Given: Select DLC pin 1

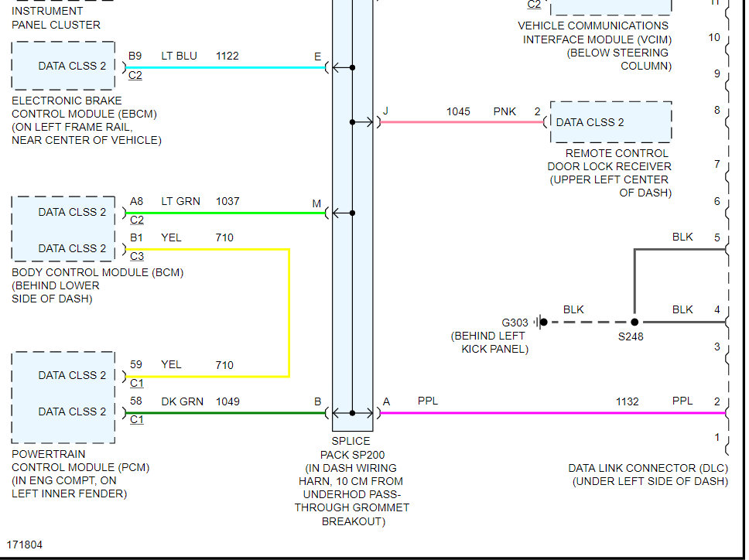Looking at the screenshot, I should point(717,437).
